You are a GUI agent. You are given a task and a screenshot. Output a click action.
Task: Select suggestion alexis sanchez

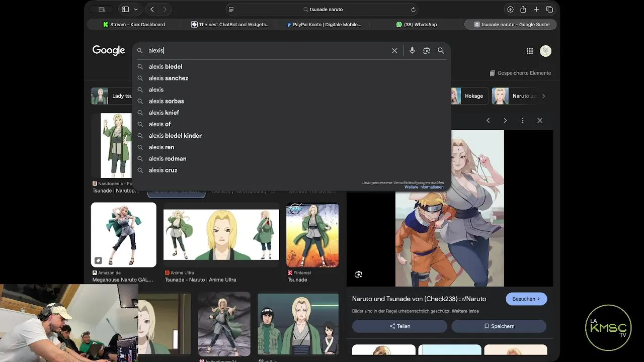click(291, 78)
